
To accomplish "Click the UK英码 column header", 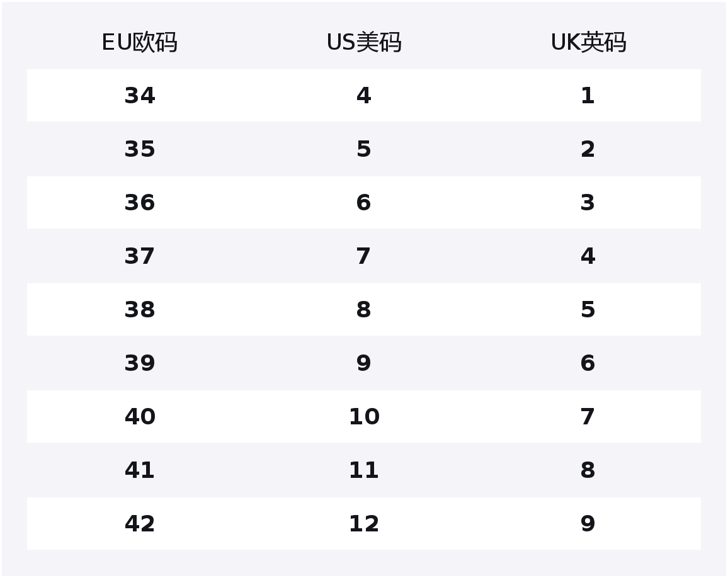I will tap(588, 43).
